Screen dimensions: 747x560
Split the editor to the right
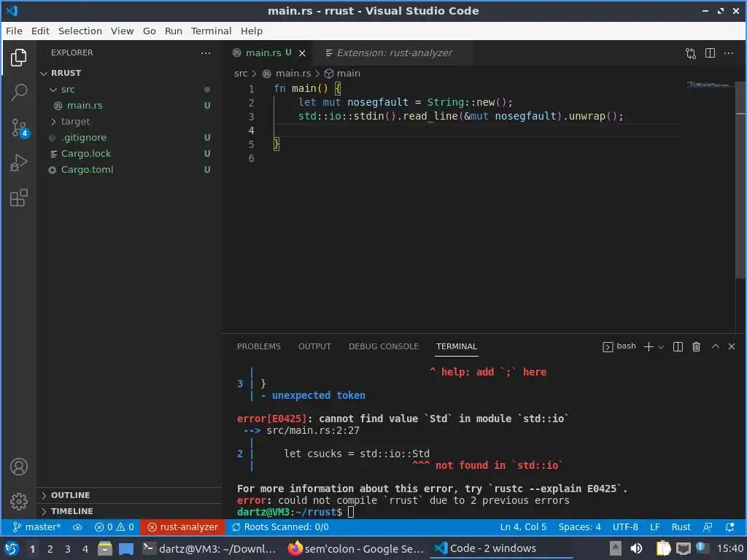710,52
